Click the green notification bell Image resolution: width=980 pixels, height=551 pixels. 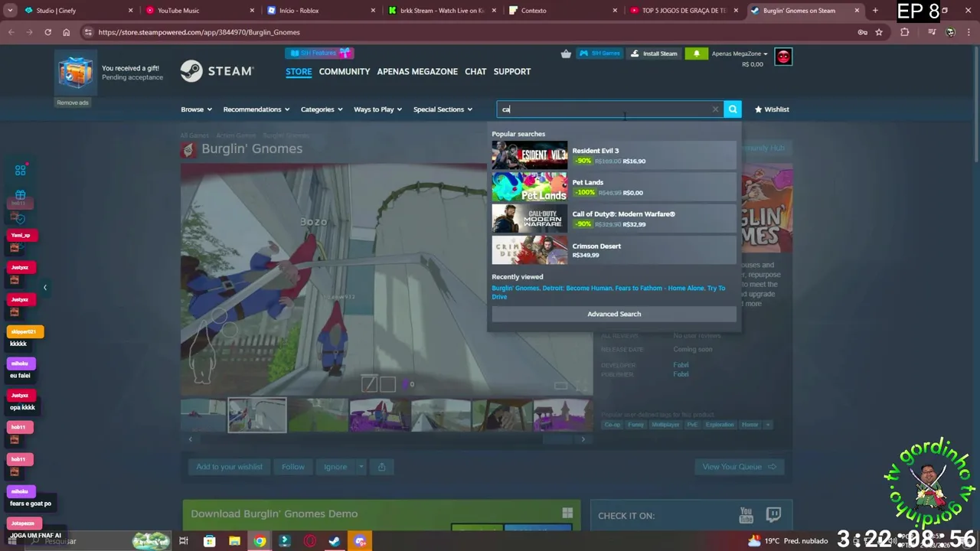pos(696,54)
